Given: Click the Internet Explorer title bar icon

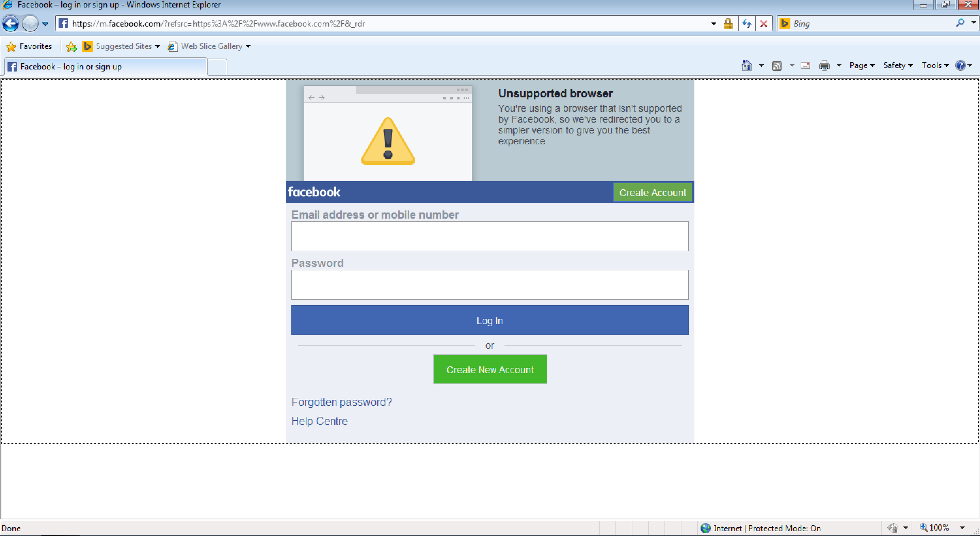Looking at the screenshot, I should coord(7,4).
